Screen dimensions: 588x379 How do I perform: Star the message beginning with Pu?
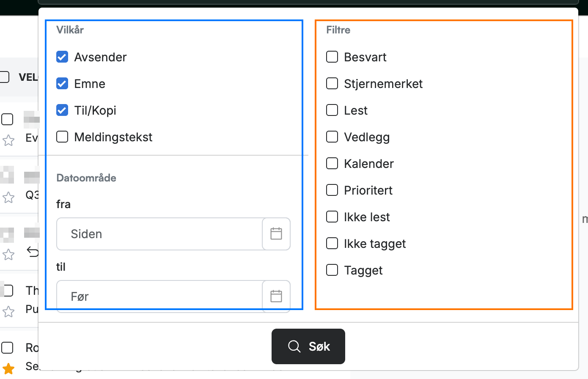pos(8,312)
